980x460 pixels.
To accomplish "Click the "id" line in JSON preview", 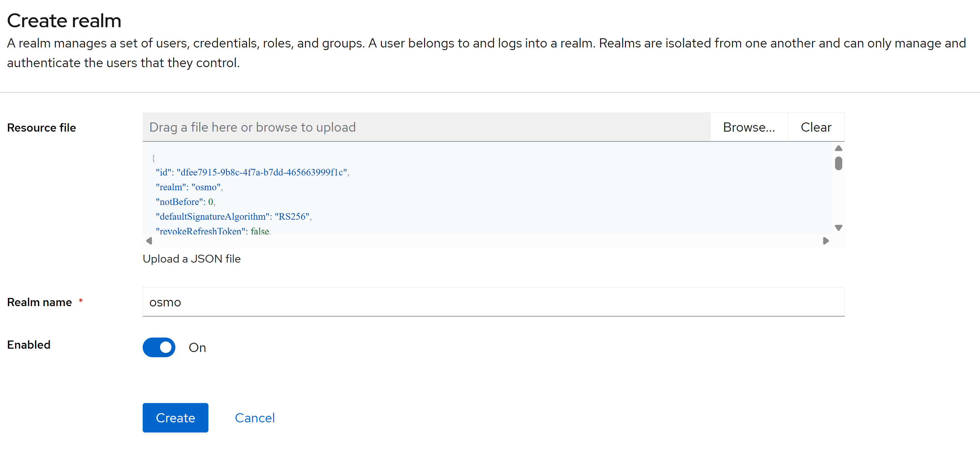I will coord(252,173).
